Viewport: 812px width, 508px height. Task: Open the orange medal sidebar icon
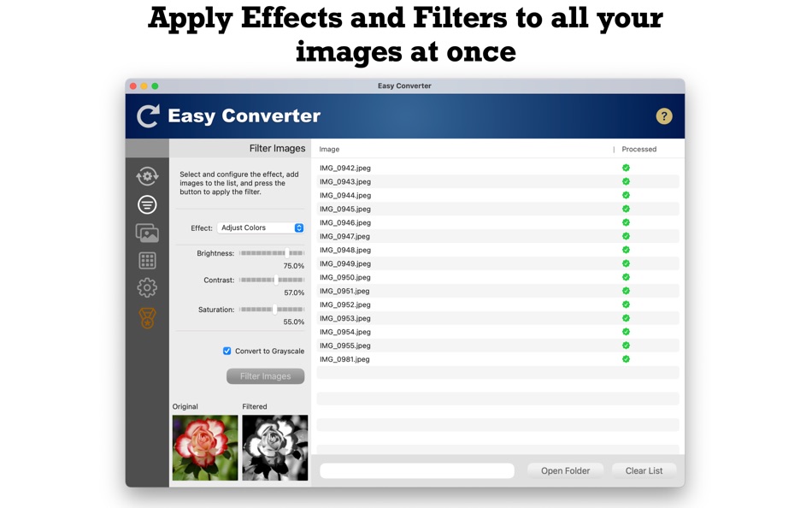tap(147, 318)
